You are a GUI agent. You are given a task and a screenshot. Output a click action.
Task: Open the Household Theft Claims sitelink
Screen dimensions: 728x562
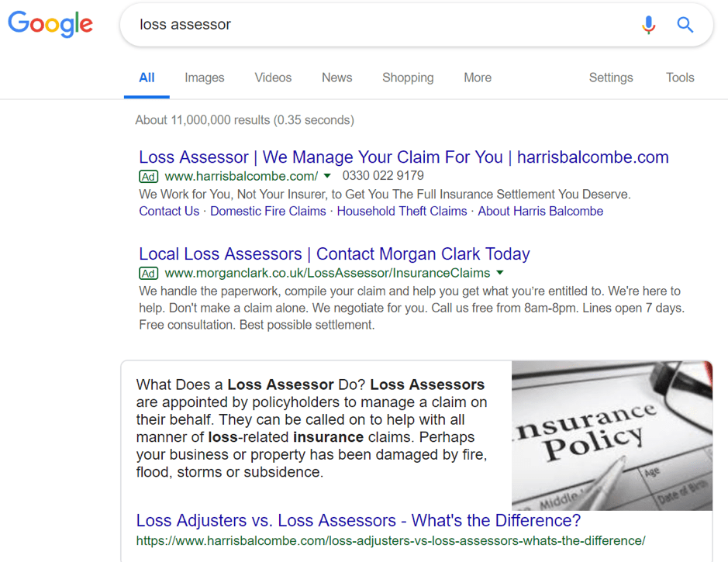402,211
